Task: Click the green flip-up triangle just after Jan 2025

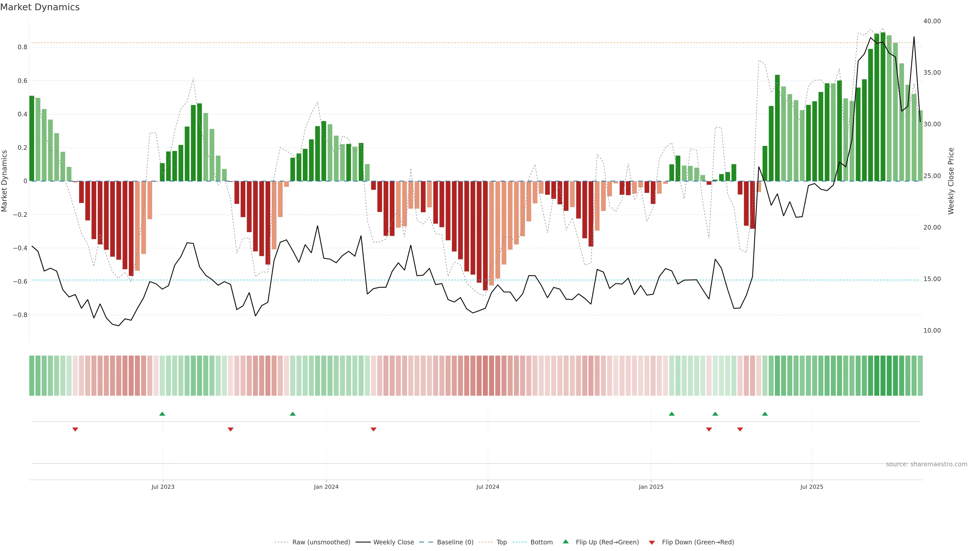Action: 671,414
